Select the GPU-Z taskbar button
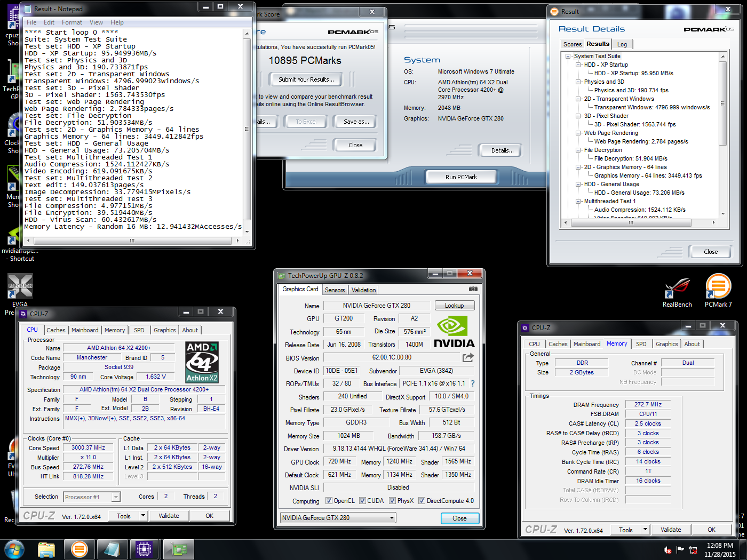 click(178, 549)
